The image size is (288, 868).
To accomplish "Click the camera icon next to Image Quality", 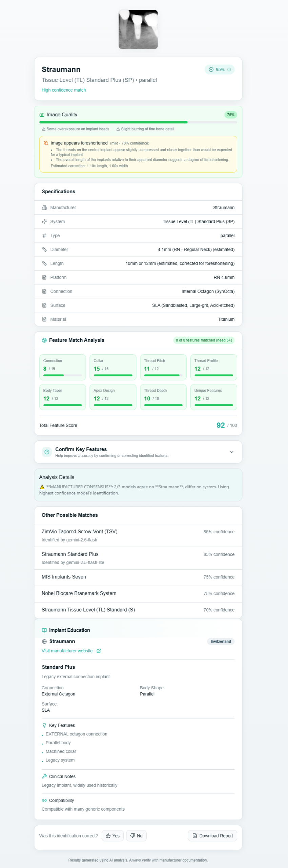I will [42, 115].
